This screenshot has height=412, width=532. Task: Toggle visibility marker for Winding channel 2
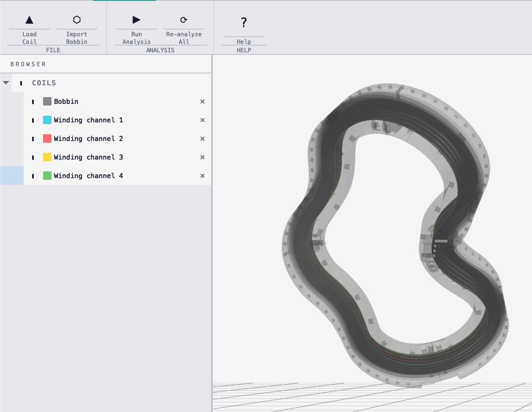33,139
